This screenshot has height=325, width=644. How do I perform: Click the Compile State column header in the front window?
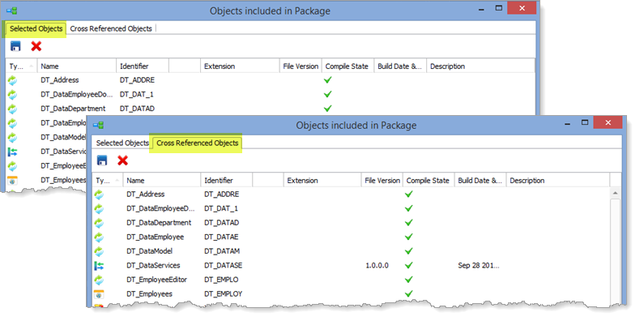tap(428, 180)
